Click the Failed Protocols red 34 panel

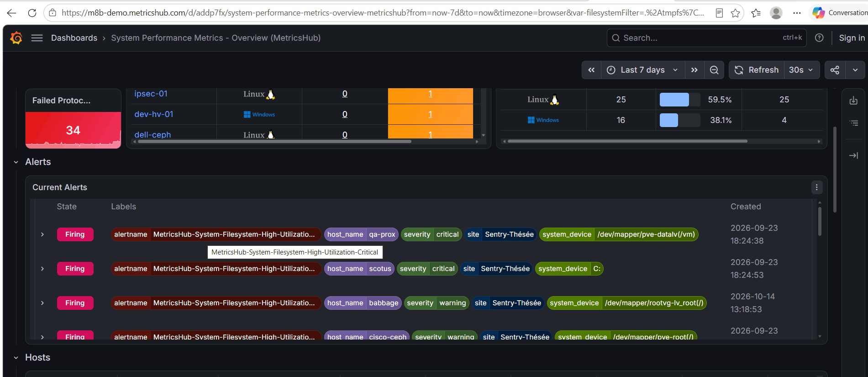73,130
